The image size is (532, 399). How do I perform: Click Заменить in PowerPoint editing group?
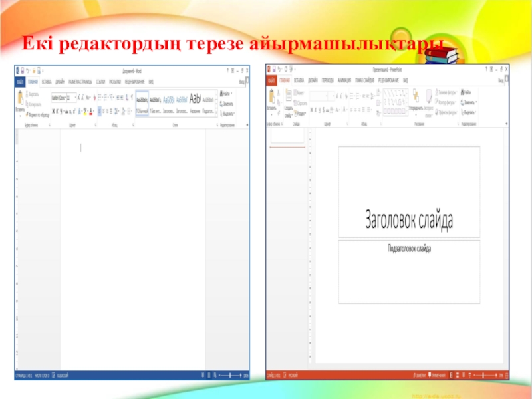pos(469,102)
